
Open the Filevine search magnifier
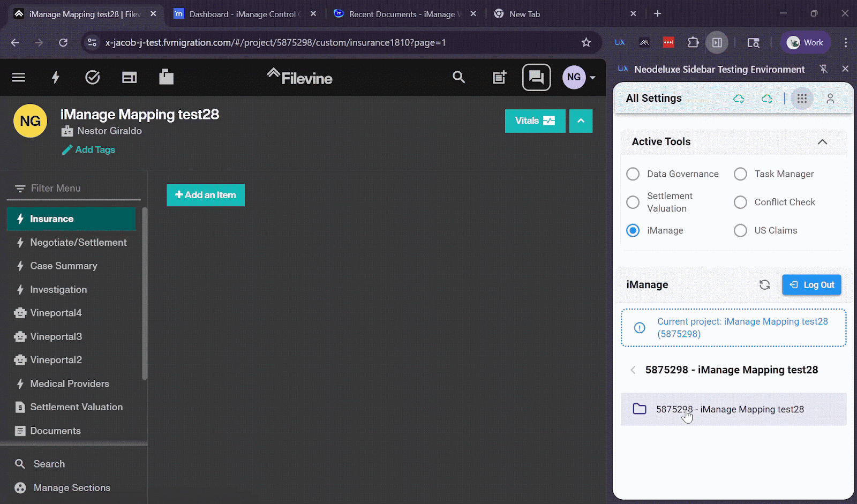458,77
